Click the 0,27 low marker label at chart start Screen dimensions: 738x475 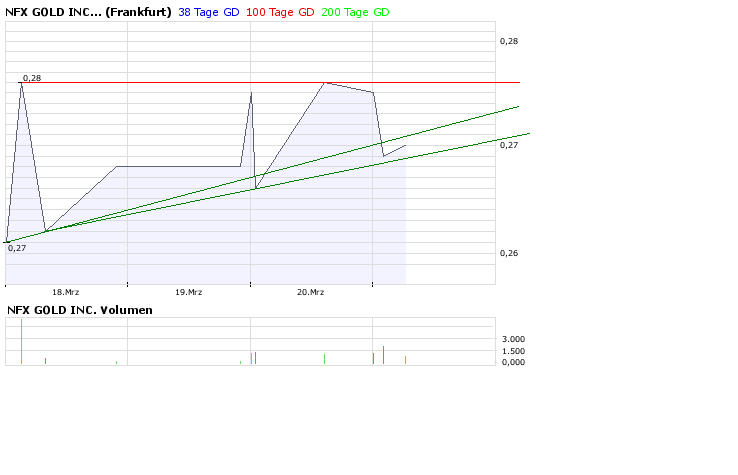17,248
